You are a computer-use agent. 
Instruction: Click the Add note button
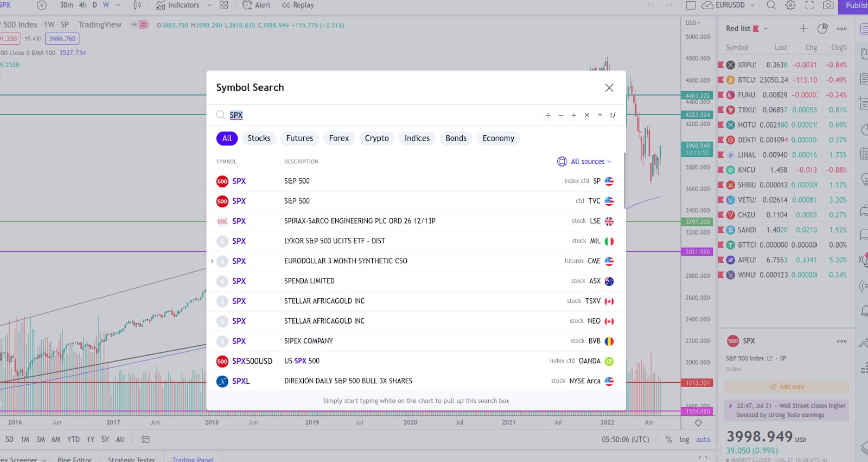[x=787, y=387]
